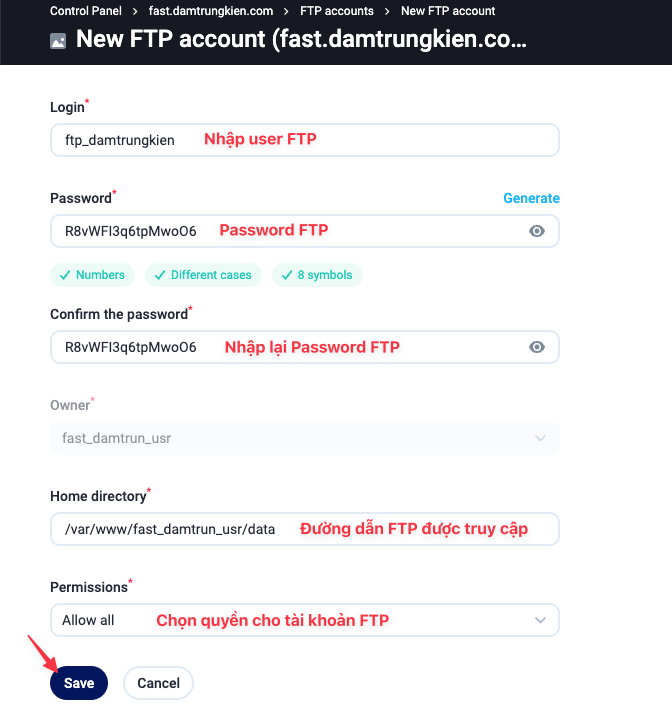Show password with the eye icon

pyautogui.click(x=537, y=231)
